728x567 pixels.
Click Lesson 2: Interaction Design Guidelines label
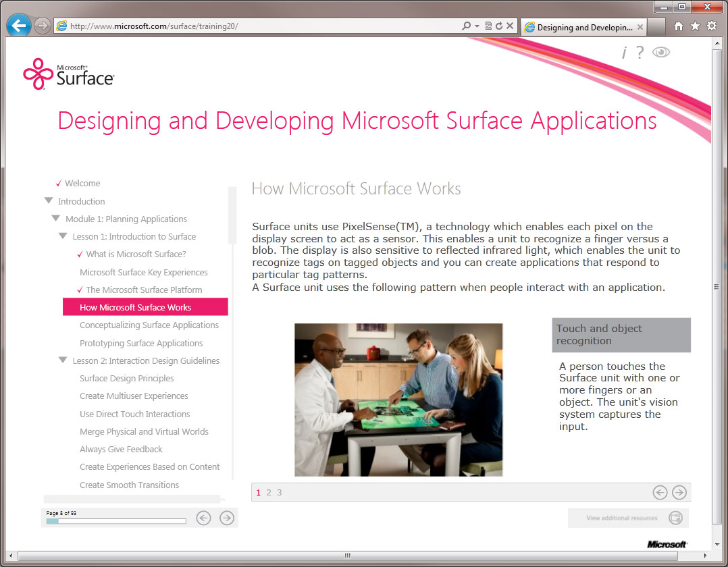tap(146, 361)
